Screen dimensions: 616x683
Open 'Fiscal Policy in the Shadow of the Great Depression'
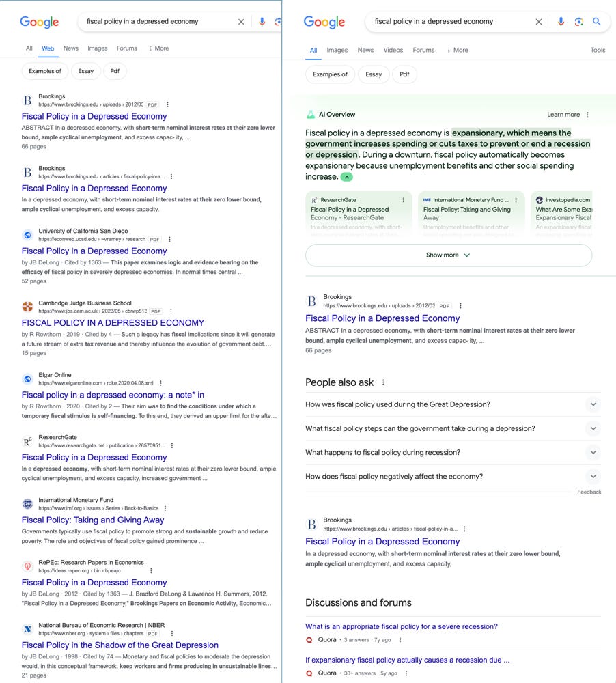[x=120, y=645]
